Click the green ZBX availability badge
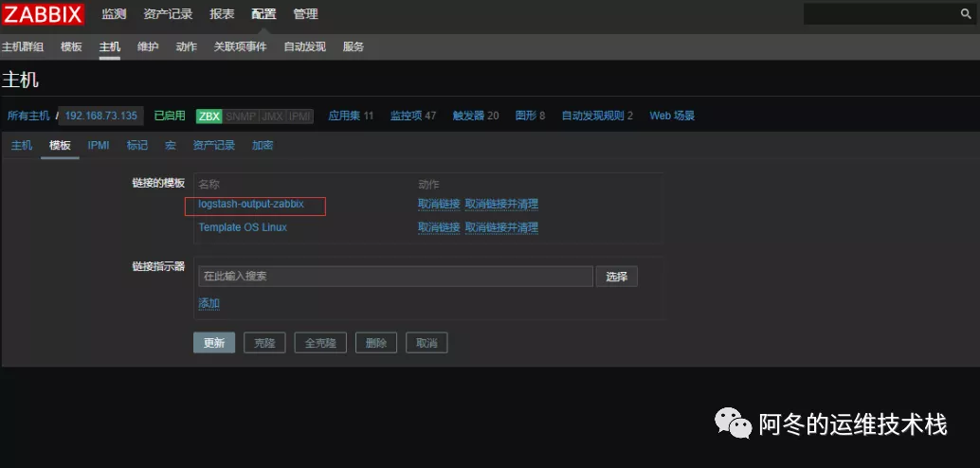Image resolution: width=980 pixels, height=468 pixels. [209, 117]
